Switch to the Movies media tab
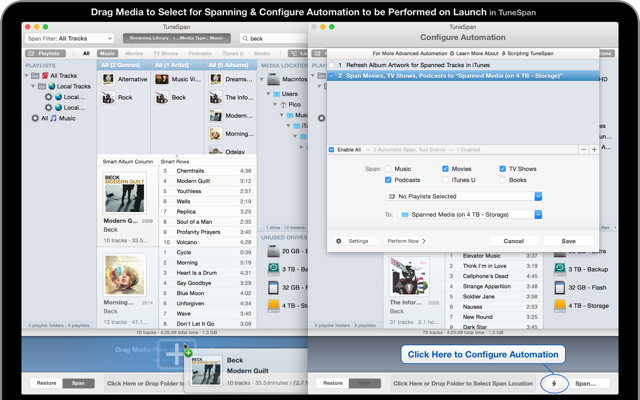This screenshot has width=640, height=400. [134, 53]
